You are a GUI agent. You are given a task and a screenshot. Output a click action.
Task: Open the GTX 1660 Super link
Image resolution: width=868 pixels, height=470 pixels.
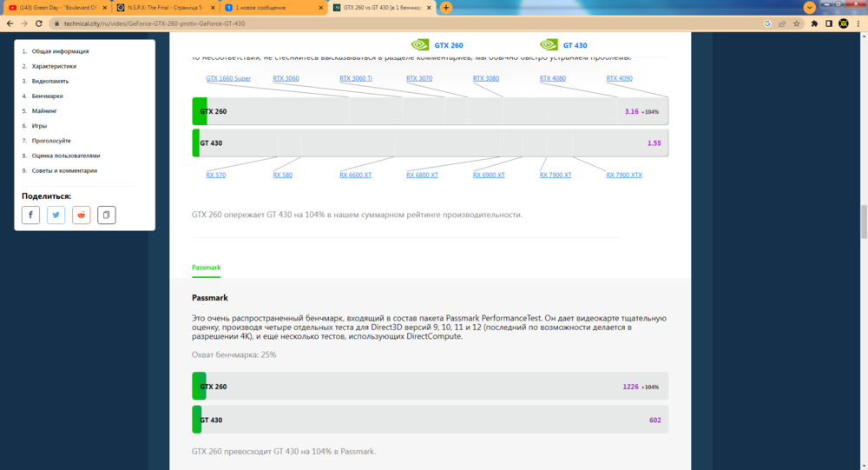pyautogui.click(x=228, y=78)
